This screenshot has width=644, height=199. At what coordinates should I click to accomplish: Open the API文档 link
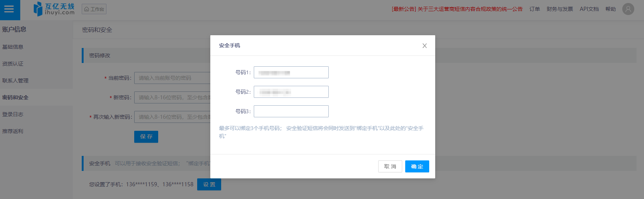589,9
